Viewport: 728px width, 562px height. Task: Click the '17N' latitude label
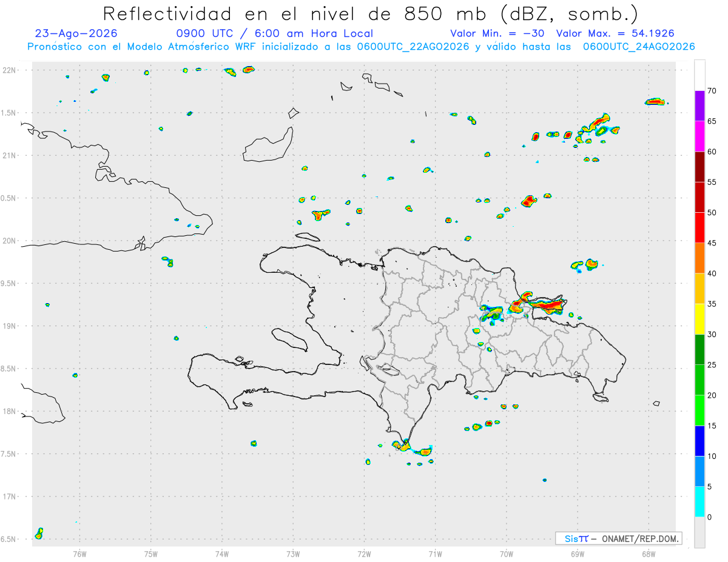pos(10,497)
